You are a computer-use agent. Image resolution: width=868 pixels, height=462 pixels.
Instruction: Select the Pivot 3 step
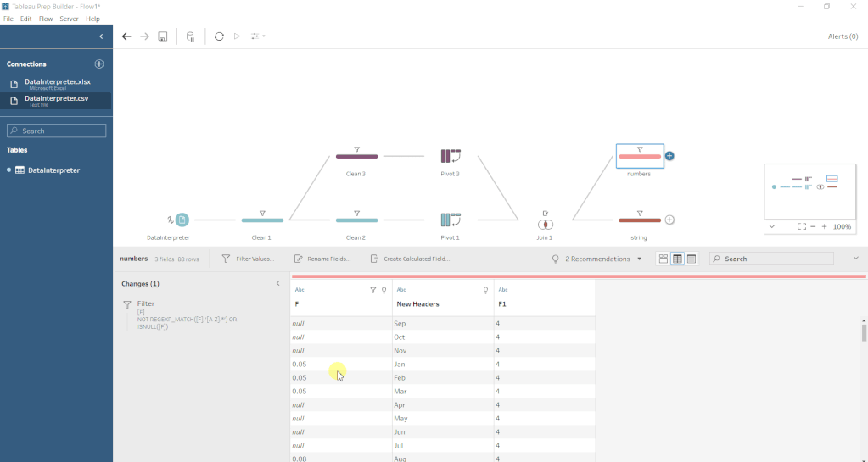pyautogui.click(x=451, y=156)
